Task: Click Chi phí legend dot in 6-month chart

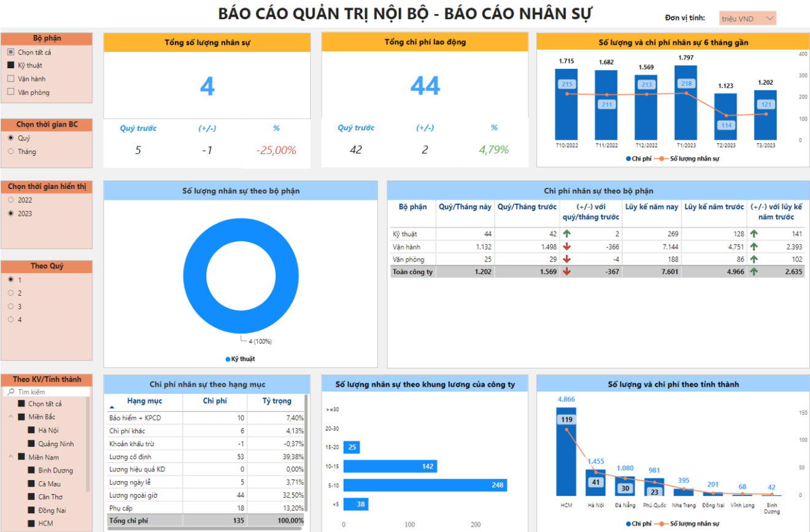Action: coord(628,158)
